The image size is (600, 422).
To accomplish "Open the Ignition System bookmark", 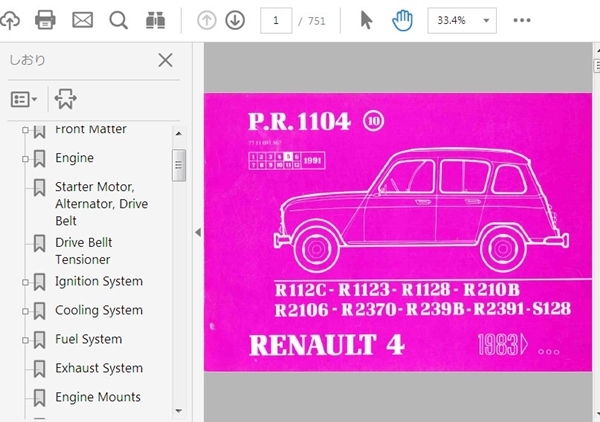I will [99, 281].
